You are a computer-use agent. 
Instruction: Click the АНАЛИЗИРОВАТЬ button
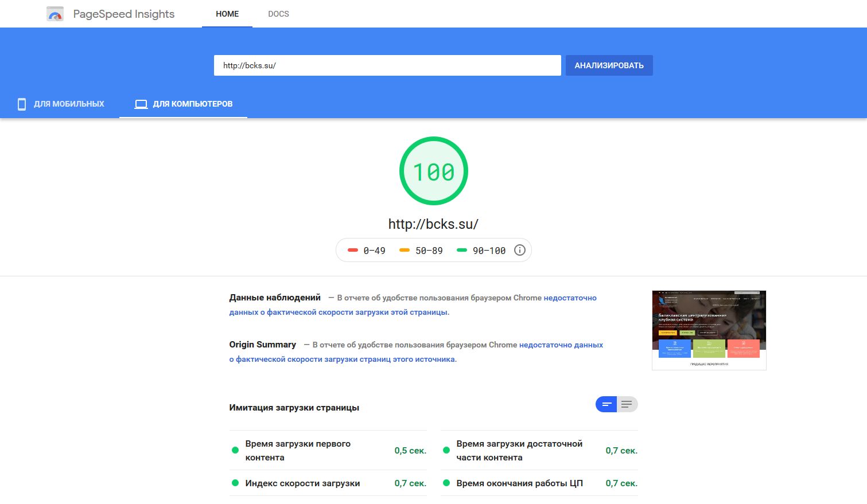tap(609, 65)
